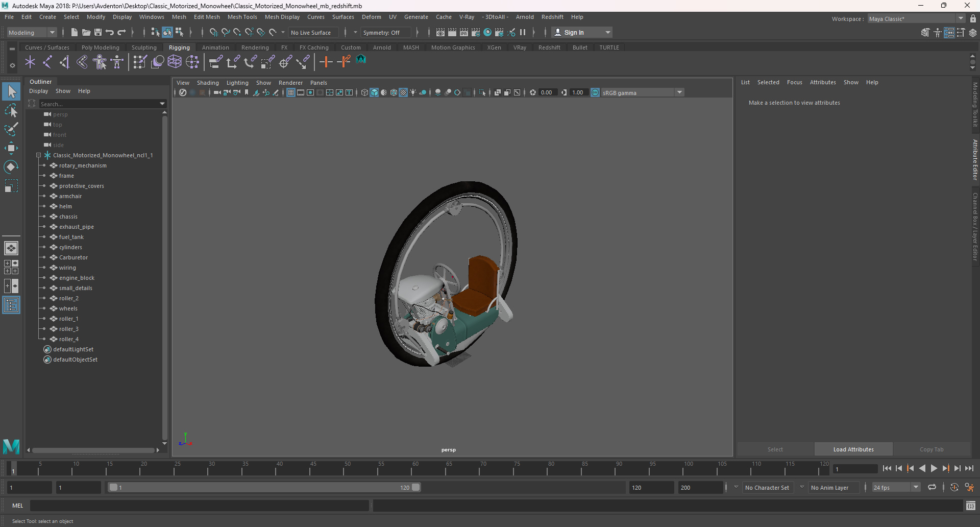Open the Redshift menu
The width and height of the screenshot is (980, 527).
[552, 17]
